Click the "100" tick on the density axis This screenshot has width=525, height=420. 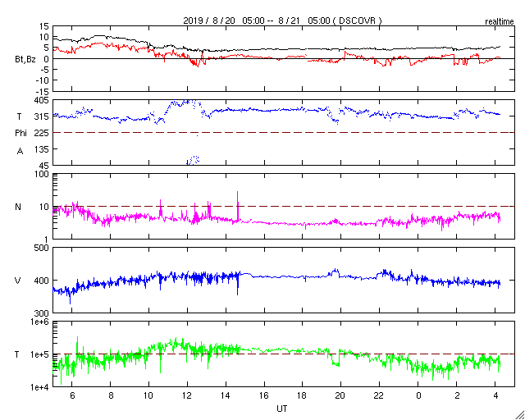click(x=42, y=174)
